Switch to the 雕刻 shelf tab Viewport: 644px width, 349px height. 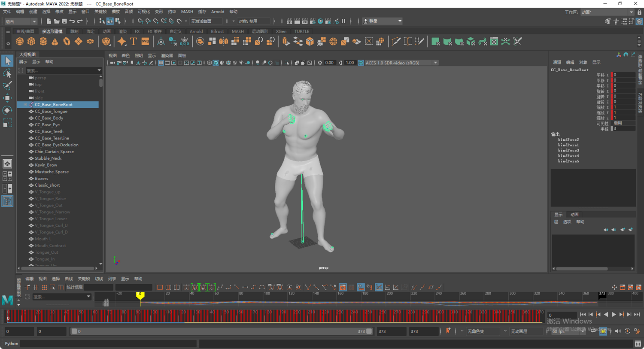point(75,31)
